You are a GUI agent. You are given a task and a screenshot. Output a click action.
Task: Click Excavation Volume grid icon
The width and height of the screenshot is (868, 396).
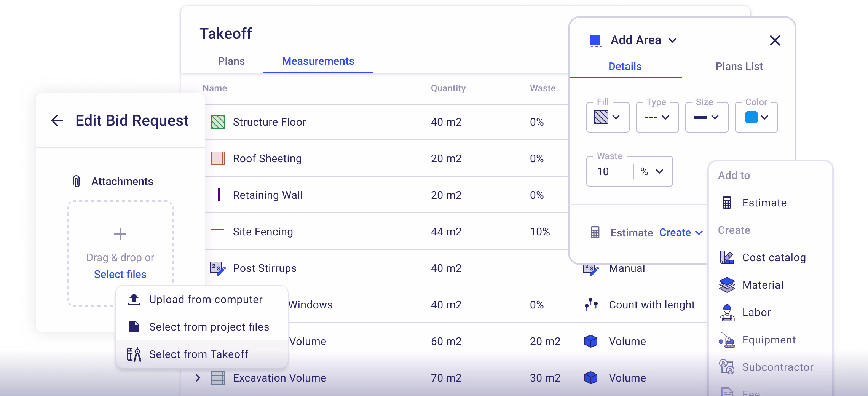tap(218, 378)
